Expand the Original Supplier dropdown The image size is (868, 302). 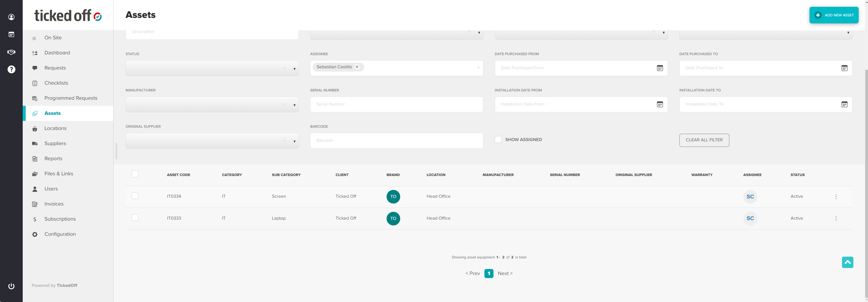[294, 141]
